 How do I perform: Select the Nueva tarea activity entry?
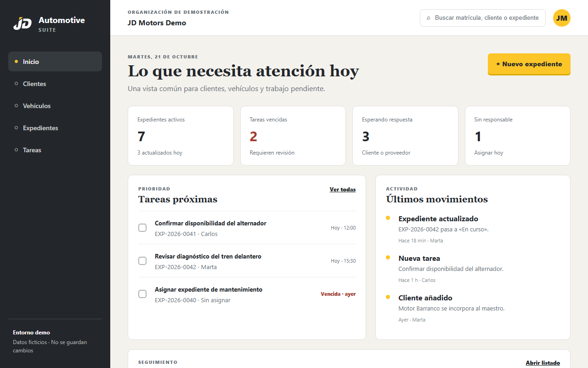pyautogui.click(x=473, y=269)
